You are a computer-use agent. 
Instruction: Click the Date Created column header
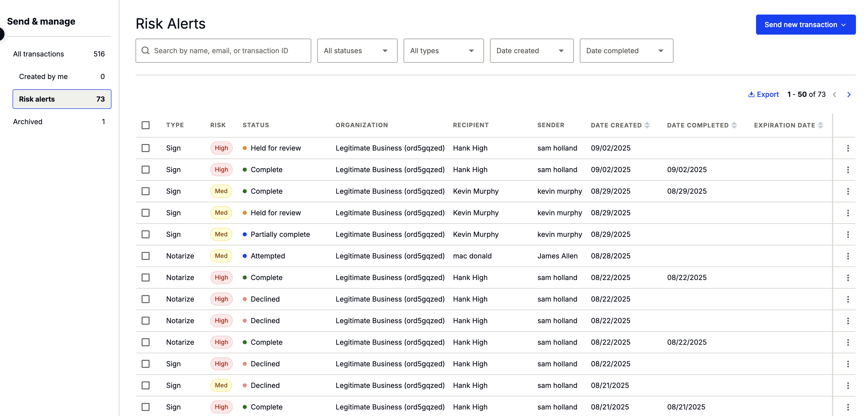click(x=616, y=125)
